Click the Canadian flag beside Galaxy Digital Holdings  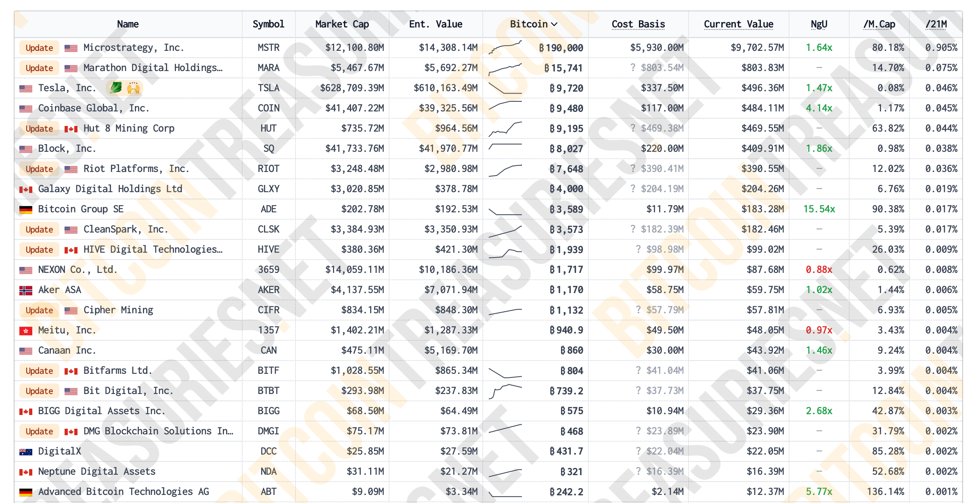pos(26,189)
